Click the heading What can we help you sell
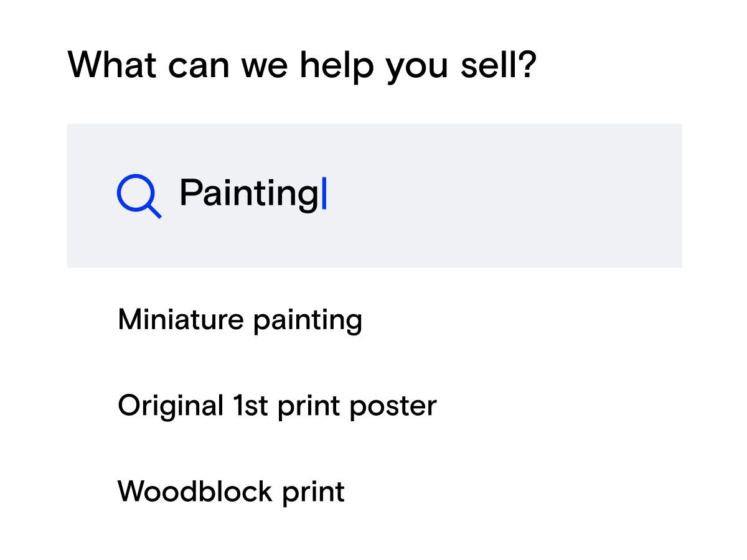This screenshot has height=560, width=747. point(301,64)
